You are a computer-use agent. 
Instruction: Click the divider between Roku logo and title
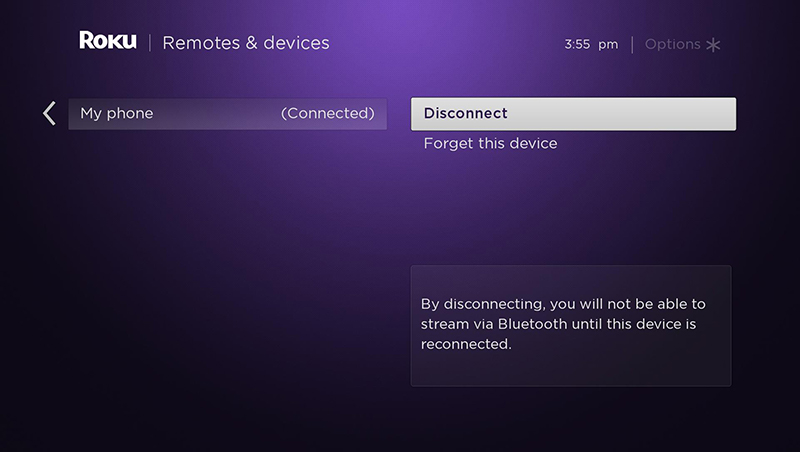click(x=150, y=43)
